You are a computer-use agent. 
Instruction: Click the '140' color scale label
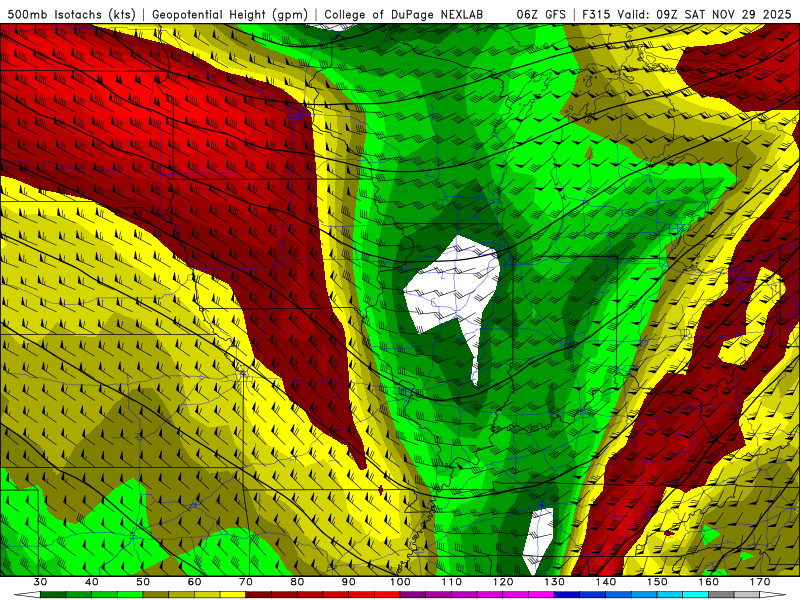[606, 582]
